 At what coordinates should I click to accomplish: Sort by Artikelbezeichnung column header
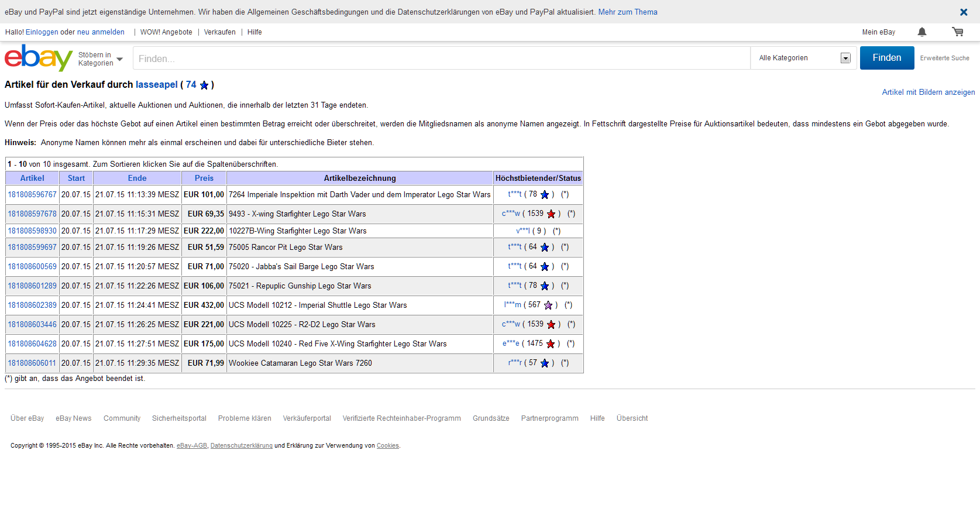360,178
